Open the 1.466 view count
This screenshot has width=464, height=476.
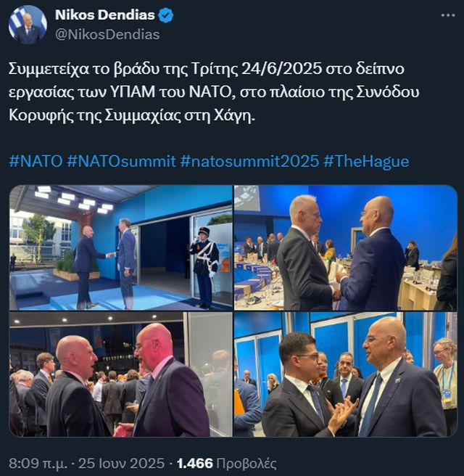196,463
